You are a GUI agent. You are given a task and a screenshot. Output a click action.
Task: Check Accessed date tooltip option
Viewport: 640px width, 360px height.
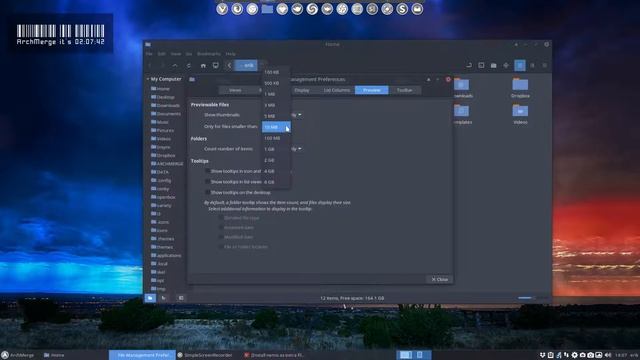click(221, 227)
